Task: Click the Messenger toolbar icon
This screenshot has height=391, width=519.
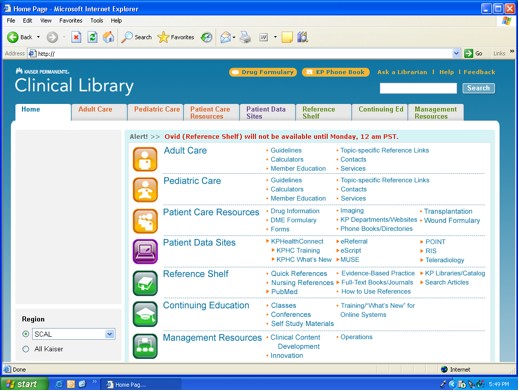Action: 303,37
